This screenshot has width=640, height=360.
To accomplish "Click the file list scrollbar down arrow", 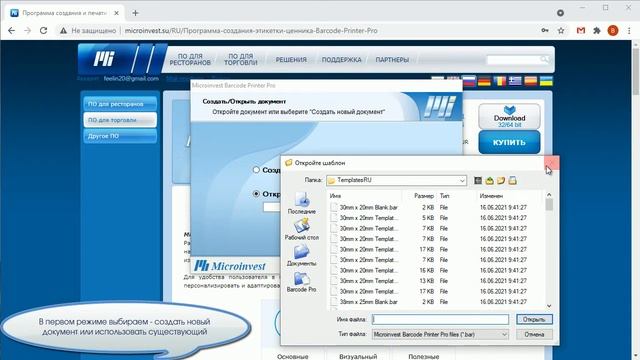I will point(549,306).
